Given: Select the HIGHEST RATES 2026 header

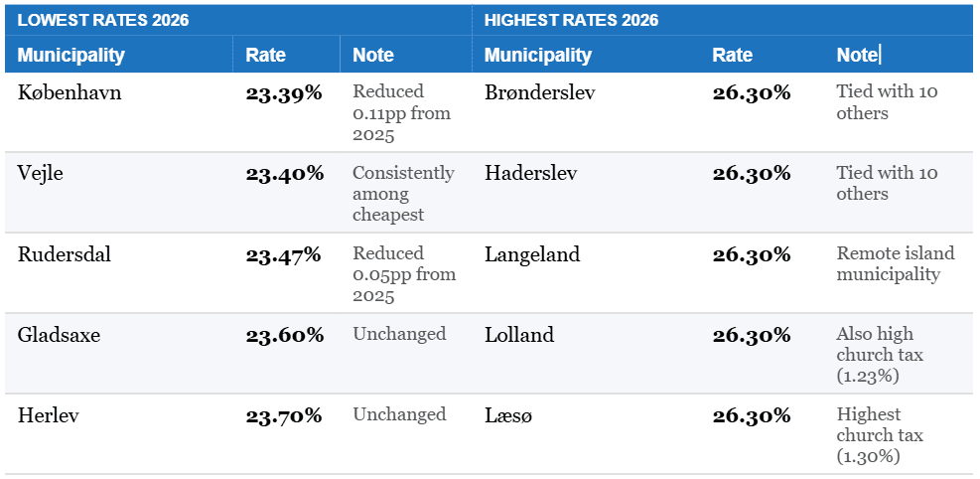Looking at the screenshot, I should coord(572,20).
